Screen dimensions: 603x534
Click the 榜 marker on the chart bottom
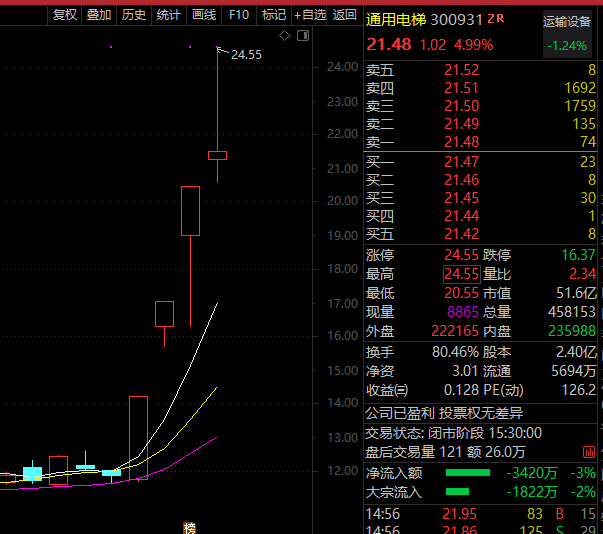(190, 528)
